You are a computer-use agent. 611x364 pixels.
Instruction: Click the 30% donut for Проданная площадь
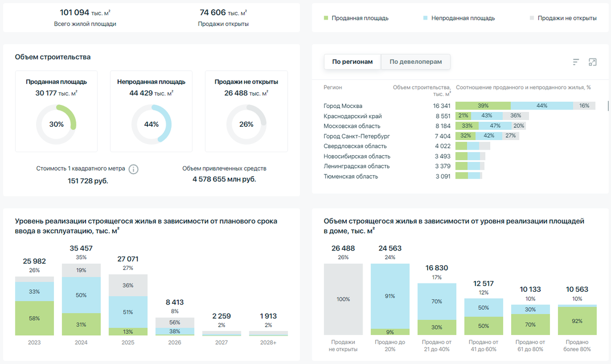(x=56, y=124)
